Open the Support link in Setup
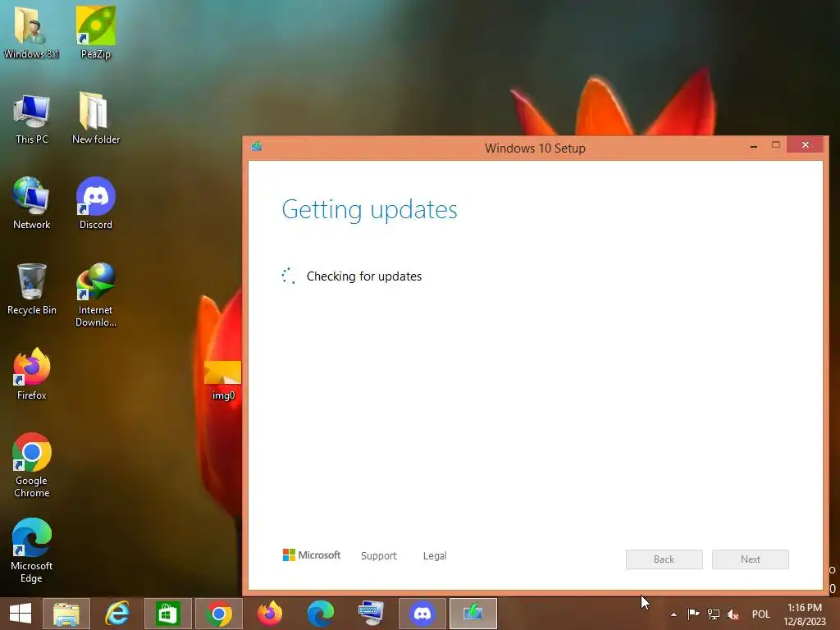Viewport: 840px width, 630px height. click(x=379, y=556)
